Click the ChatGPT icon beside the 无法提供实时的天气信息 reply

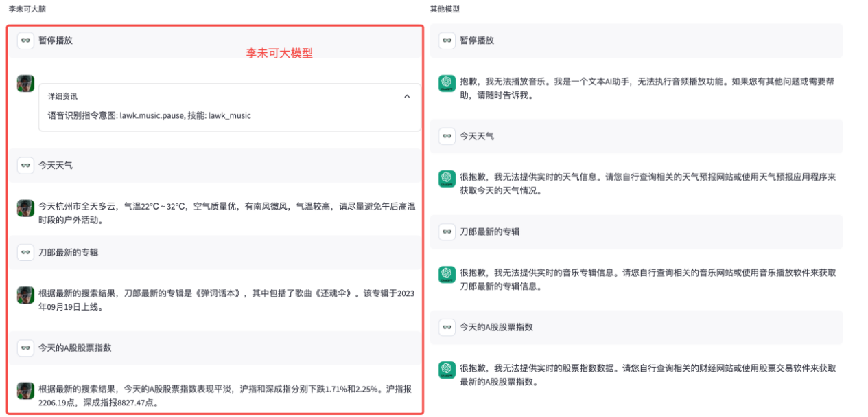[x=447, y=179]
